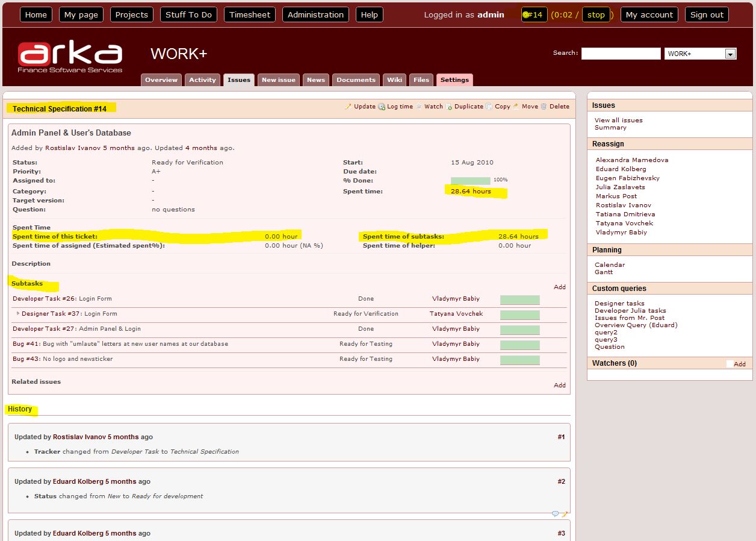The image size is (756, 541).
Task: Click the % Done progress bar
Action: coord(470,180)
